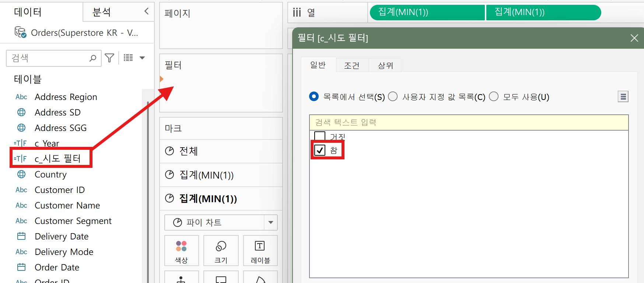Screen dimensions: 644x283
Task: Click the list view icon in data pane
Action: [x=128, y=58]
